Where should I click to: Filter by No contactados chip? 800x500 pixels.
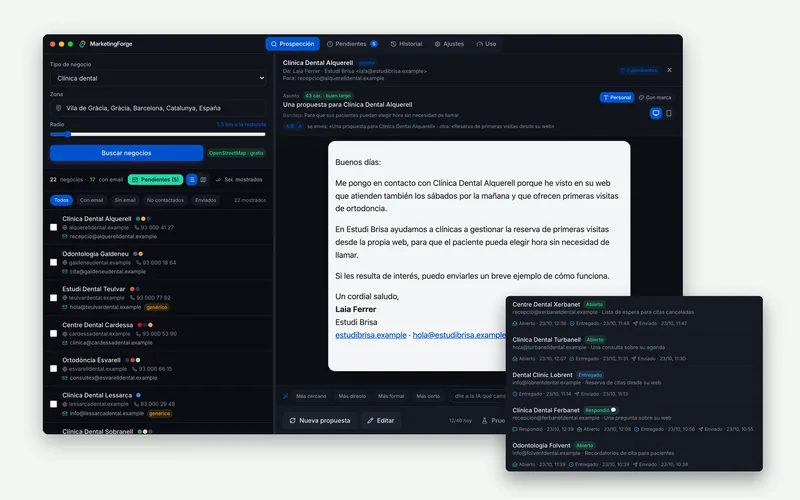coord(165,200)
